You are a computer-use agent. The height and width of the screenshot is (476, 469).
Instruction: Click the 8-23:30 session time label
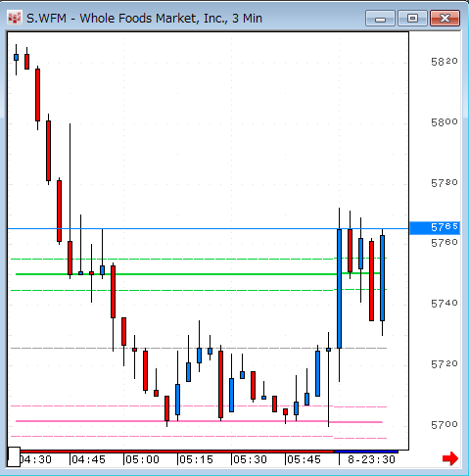pyautogui.click(x=371, y=459)
